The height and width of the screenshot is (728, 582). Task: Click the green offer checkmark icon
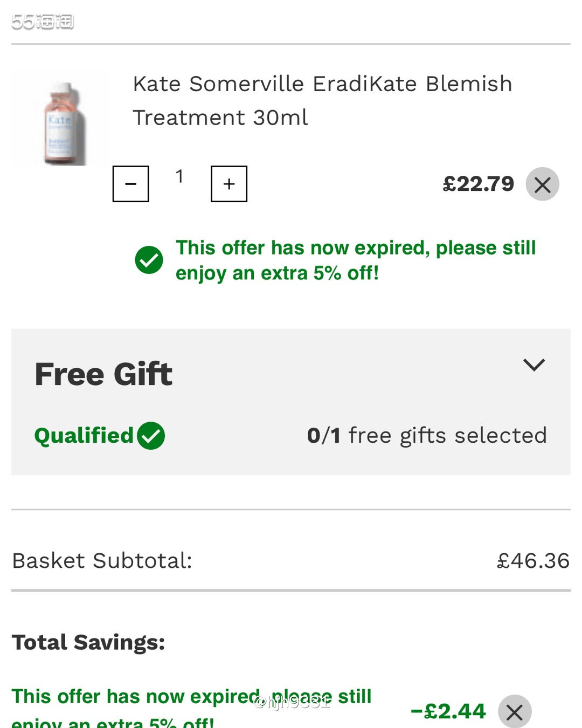[149, 260]
